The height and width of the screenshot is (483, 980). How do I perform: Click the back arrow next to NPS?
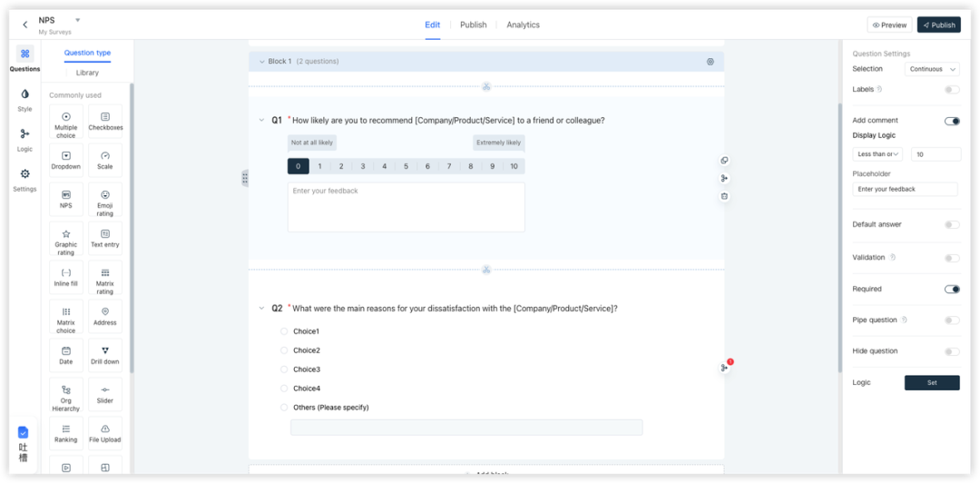click(24, 25)
